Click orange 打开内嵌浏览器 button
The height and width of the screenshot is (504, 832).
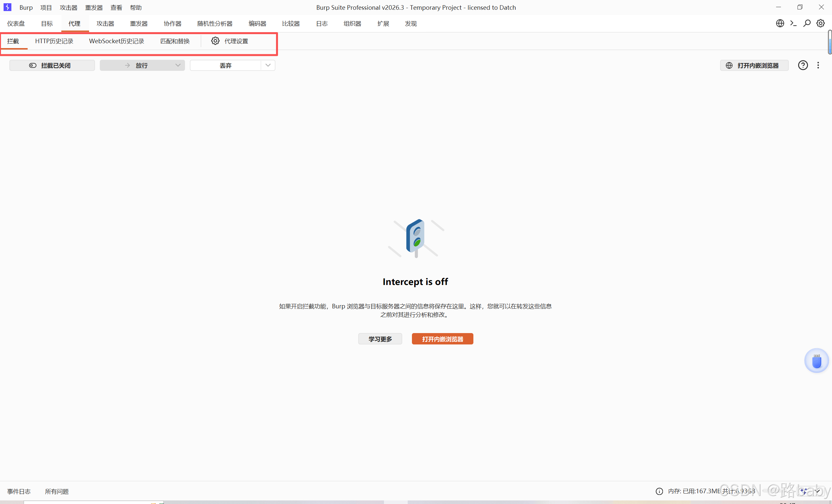(442, 339)
